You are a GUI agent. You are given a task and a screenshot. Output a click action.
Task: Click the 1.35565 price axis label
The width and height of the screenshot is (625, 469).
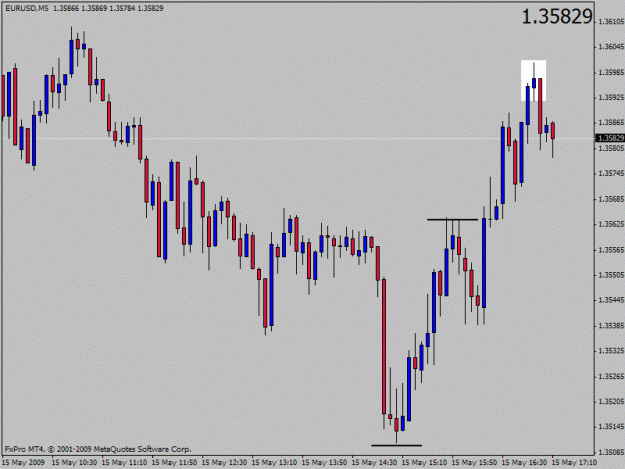tap(611, 250)
